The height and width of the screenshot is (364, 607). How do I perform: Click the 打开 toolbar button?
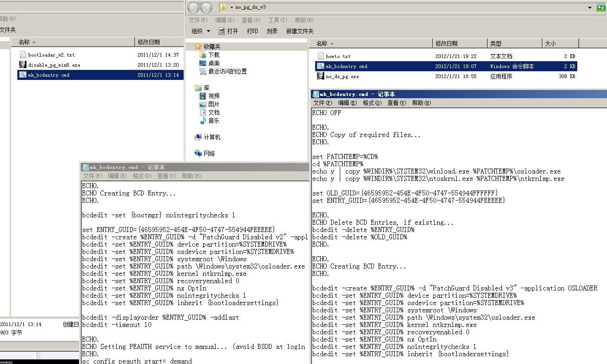pyautogui.click(x=228, y=31)
